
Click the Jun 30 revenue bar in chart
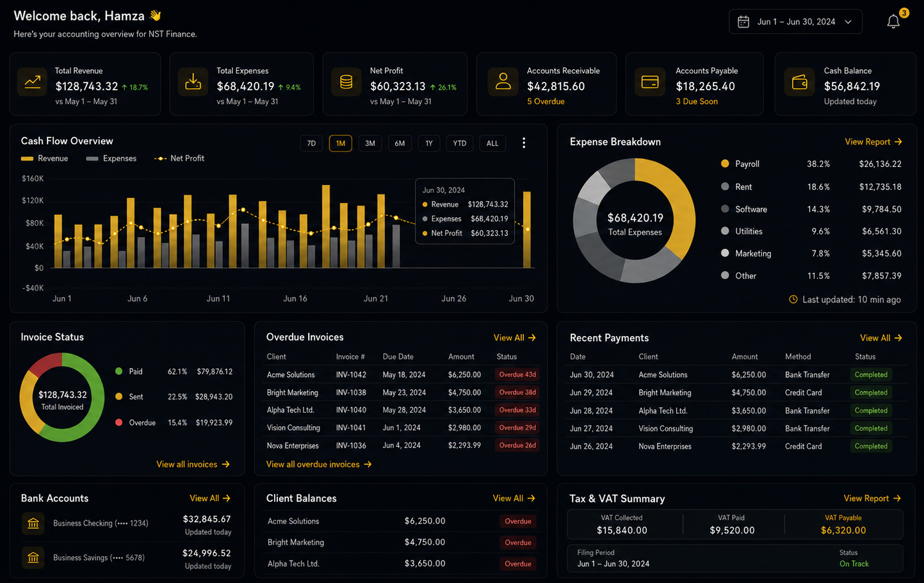click(x=527, y=230)
